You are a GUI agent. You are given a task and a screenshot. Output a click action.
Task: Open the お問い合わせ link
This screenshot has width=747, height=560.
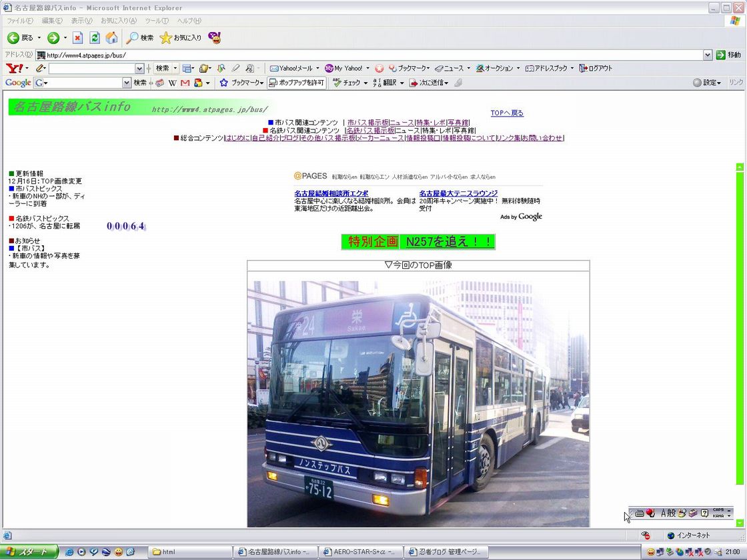pos(542,137)
